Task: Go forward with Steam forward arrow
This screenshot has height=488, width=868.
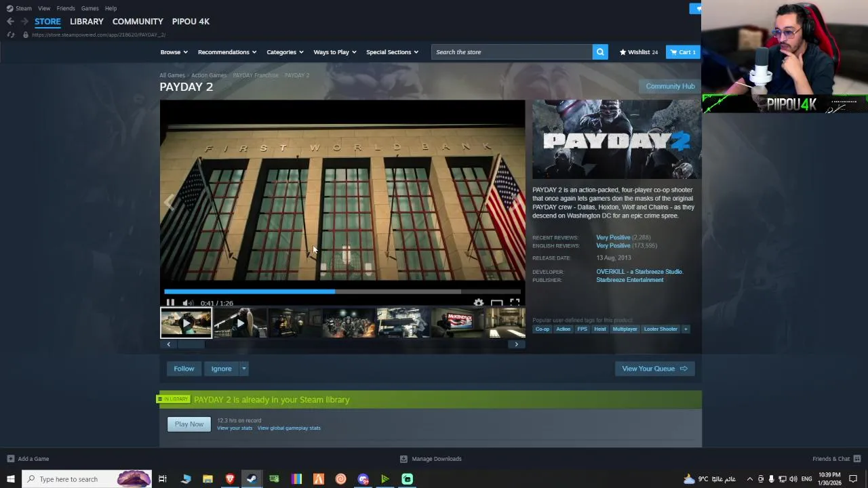Action: [x=24, y=22]
